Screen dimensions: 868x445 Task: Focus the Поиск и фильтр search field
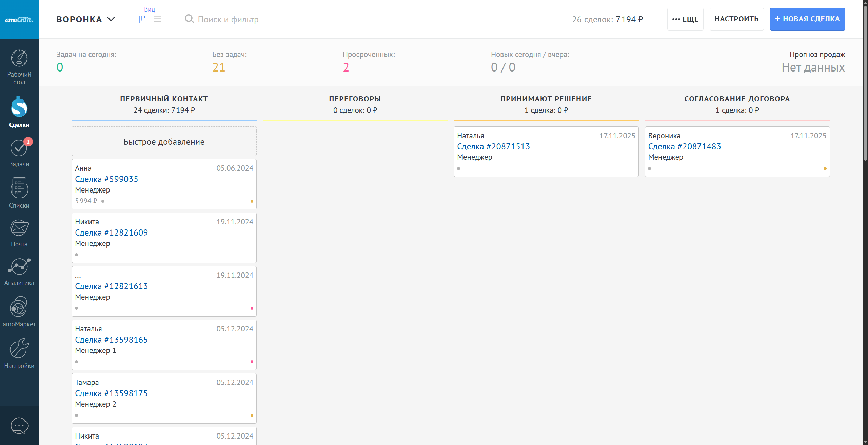tap(228, 19)
